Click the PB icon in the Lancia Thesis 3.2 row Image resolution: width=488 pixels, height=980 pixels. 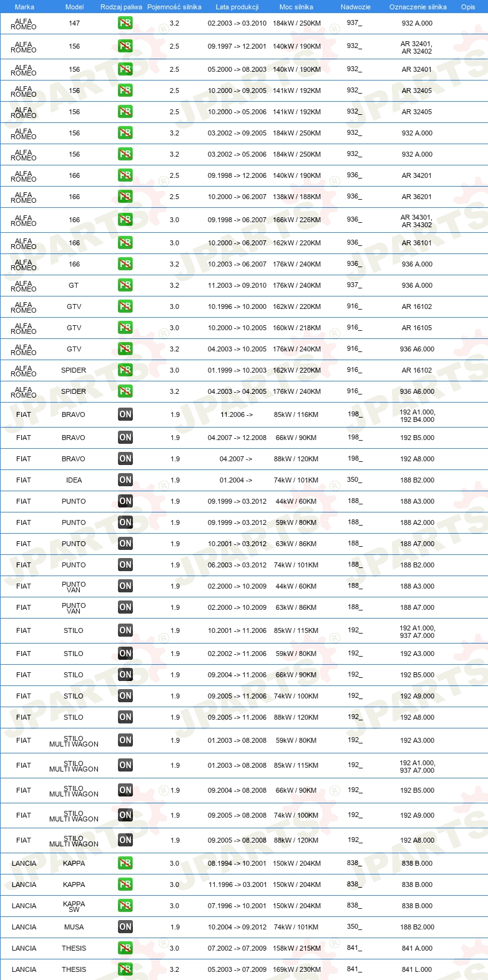click(x=125, y=969)
